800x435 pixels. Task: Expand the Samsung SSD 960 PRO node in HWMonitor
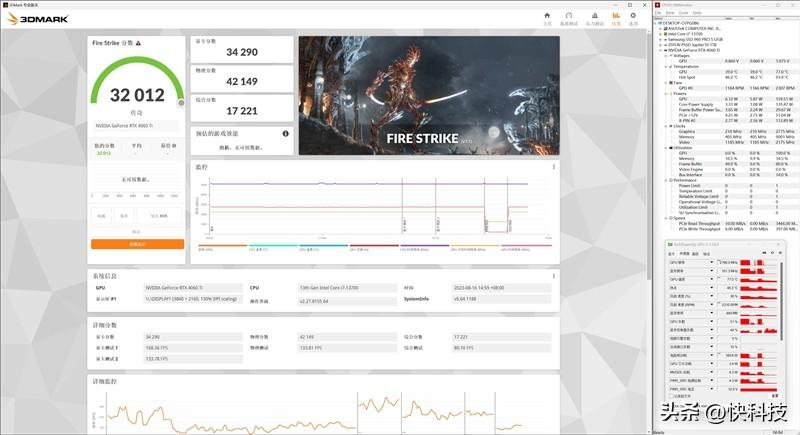click(661, 39)
